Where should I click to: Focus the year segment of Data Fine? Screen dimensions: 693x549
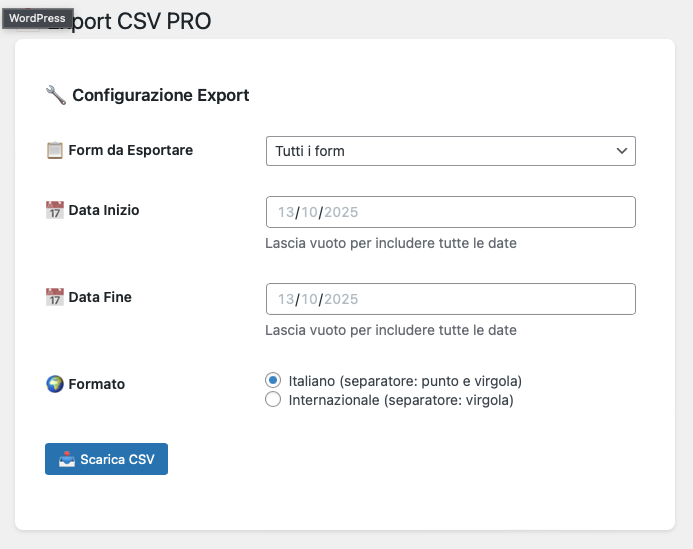[341, 299]
